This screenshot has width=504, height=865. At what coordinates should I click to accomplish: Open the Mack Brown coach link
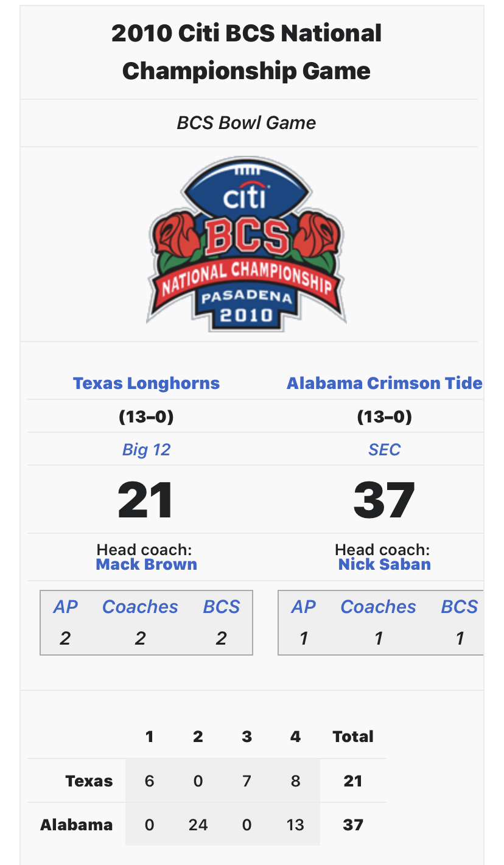(x=146, y=564)
